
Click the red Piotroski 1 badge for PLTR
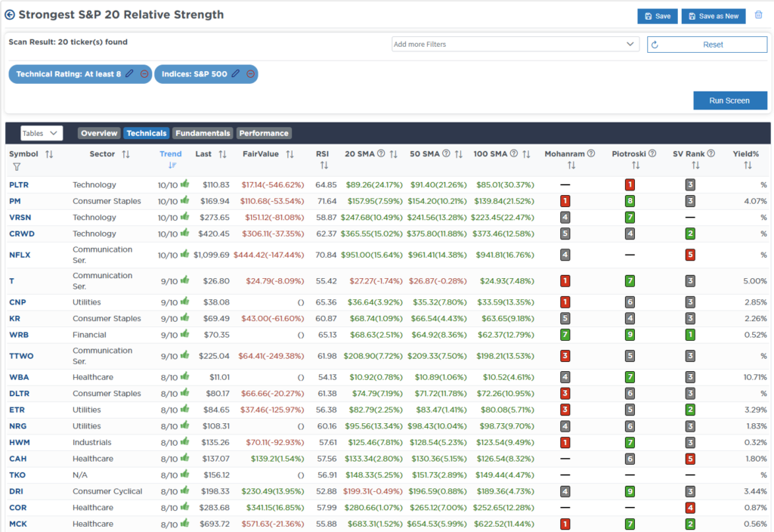click(630, 184)
